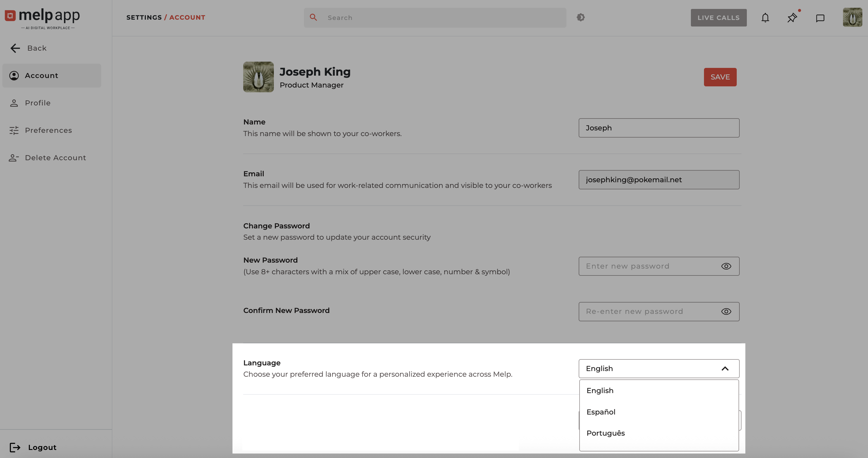The height and width of the screenshot is (458, 868).
Task: Click the search magnifier icon
Action: tap(313, 18)
